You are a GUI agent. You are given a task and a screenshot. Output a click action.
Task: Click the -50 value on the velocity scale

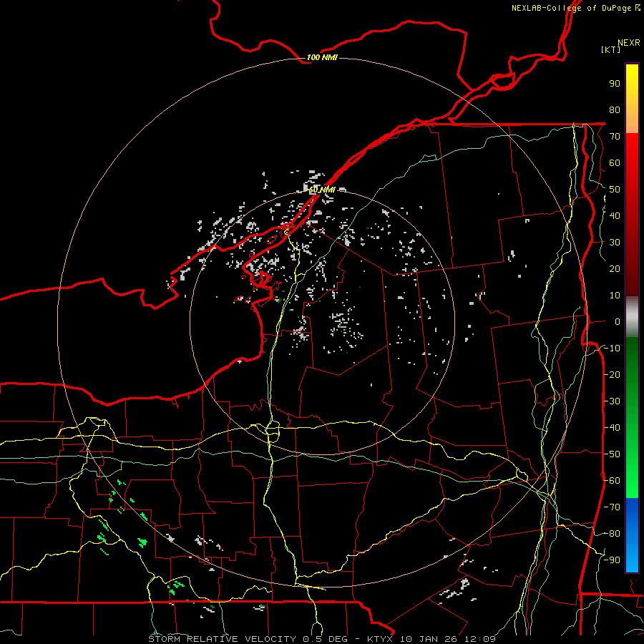612,454
